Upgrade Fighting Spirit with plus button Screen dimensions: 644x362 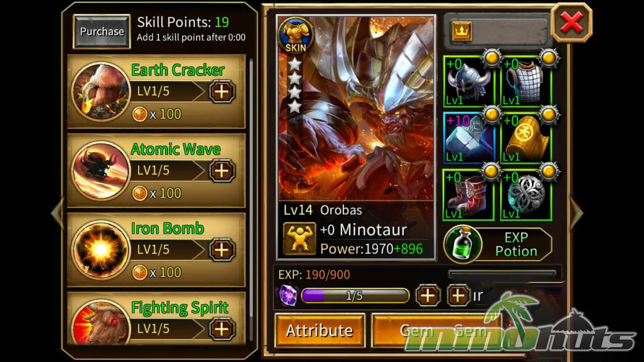click(222, 329)
